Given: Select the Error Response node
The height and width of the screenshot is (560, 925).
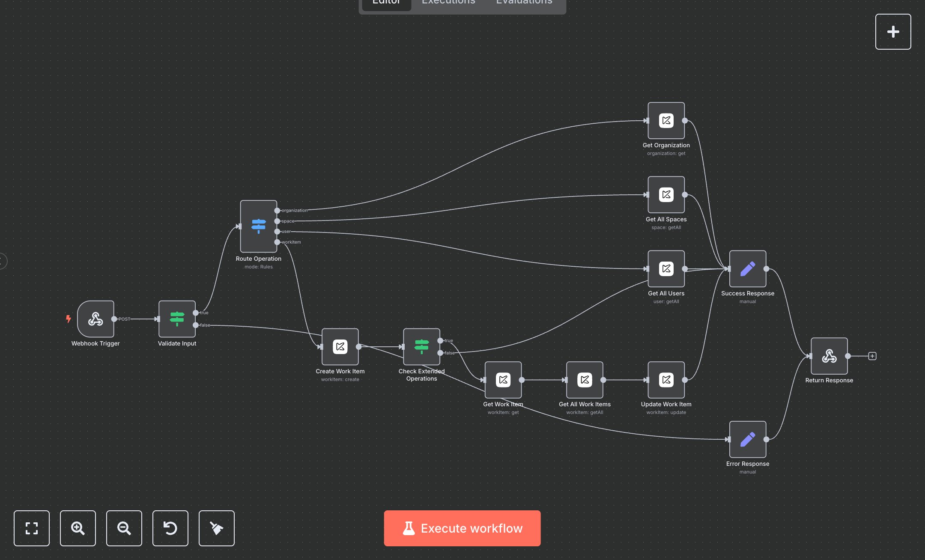Looking at the screenshot, I should click(x=747, y=439).
